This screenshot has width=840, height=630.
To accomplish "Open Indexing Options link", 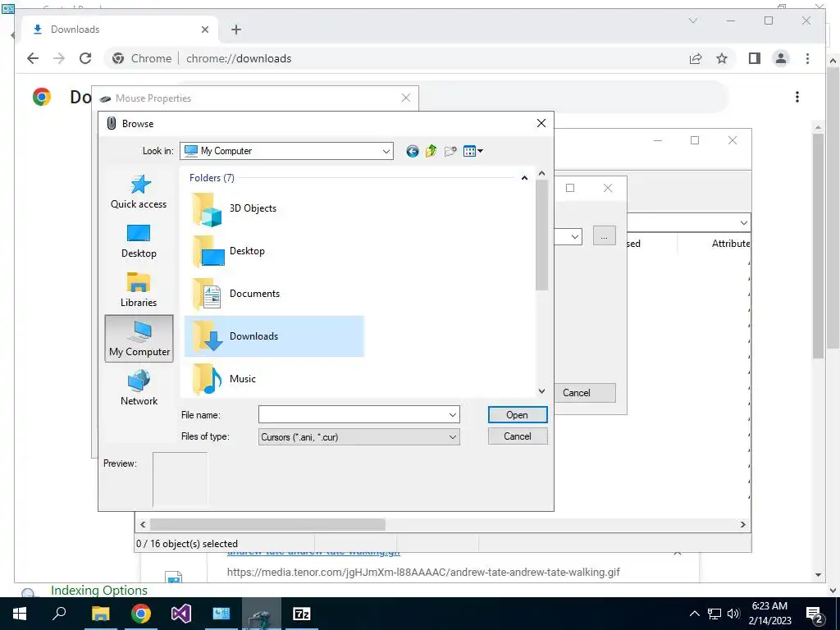I will (x=99, y=591).
